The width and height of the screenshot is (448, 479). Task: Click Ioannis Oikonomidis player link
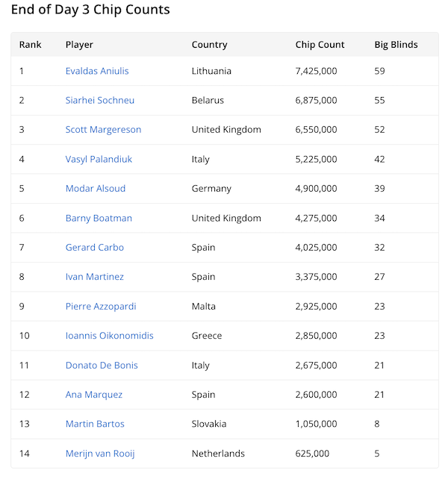(110, 336)
